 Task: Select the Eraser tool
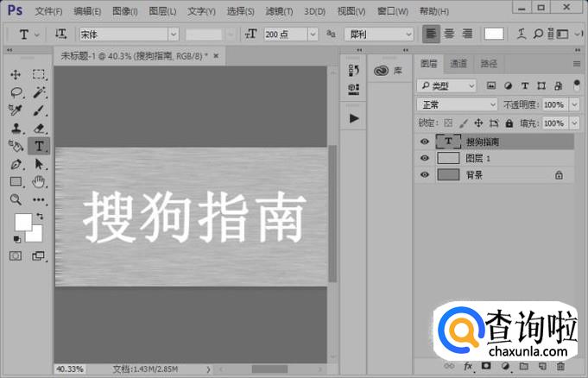39,129
